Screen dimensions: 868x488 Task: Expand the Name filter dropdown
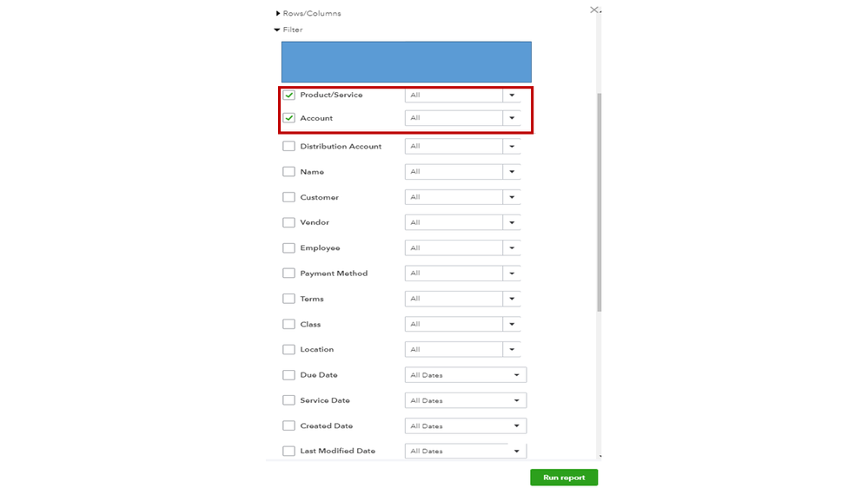[x=512, y=172]
